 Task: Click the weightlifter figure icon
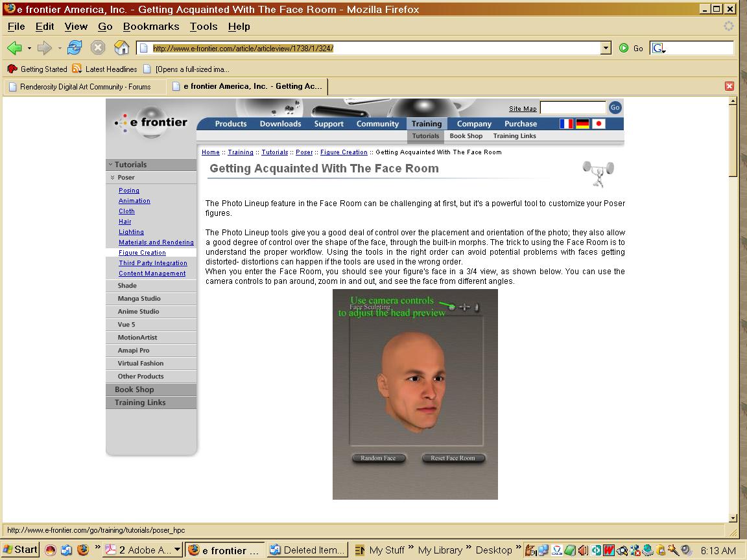tap(599, 174)
